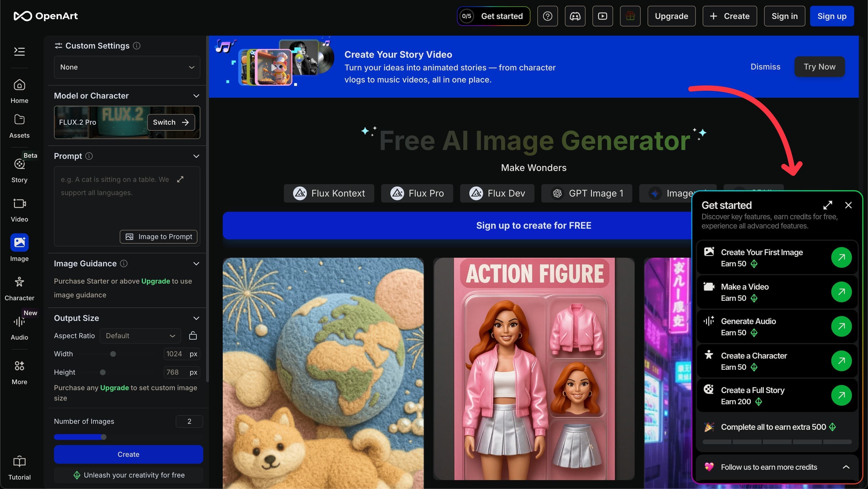Collapse Model or Character section

(x=196, y=96)
